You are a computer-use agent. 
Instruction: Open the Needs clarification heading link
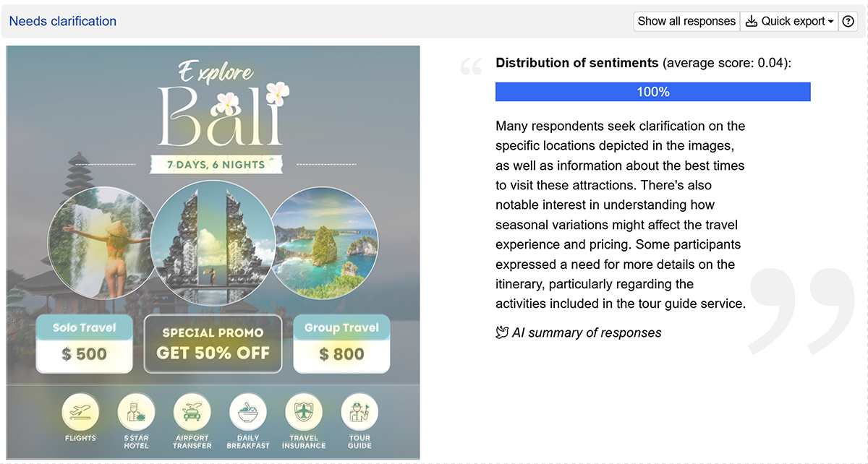coord(63,21)
